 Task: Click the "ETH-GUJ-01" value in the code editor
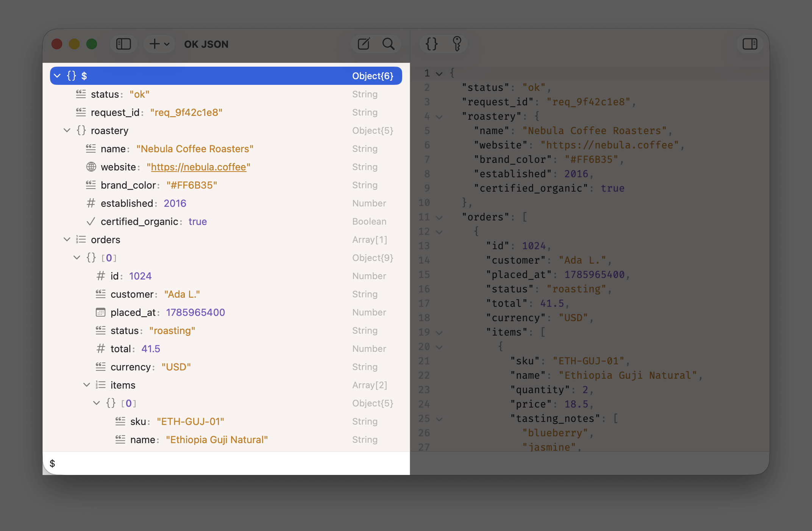pyautogui.click(x=588, y=361)
